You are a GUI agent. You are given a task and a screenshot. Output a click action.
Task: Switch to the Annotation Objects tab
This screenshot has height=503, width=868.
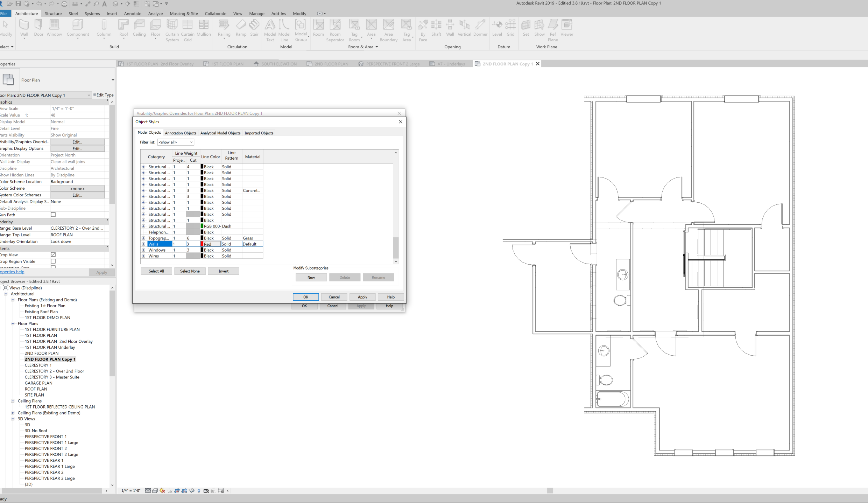[181, 133]
